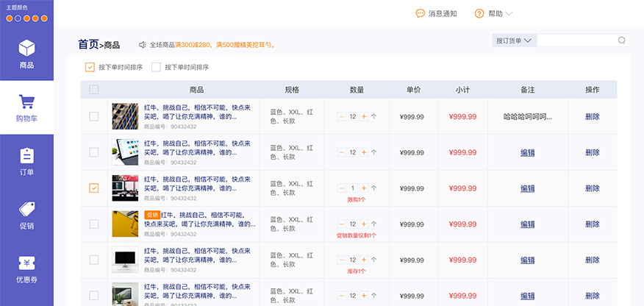Increase quantity with plus in first row
The height and width of the screenshot is (306, 644).
(364, 116)
